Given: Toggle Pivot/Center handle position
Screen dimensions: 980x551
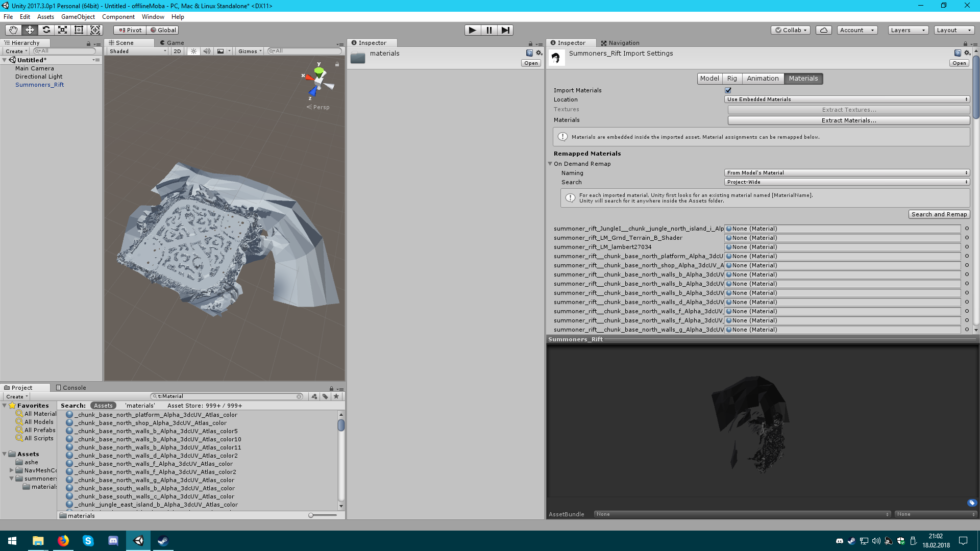Looking at the screenshot, I should [130, 30].
